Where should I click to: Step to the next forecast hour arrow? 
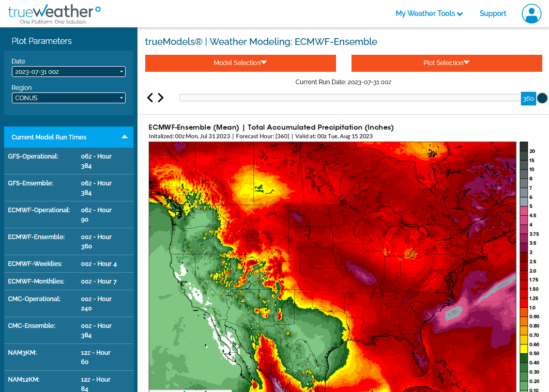[161, 98]
